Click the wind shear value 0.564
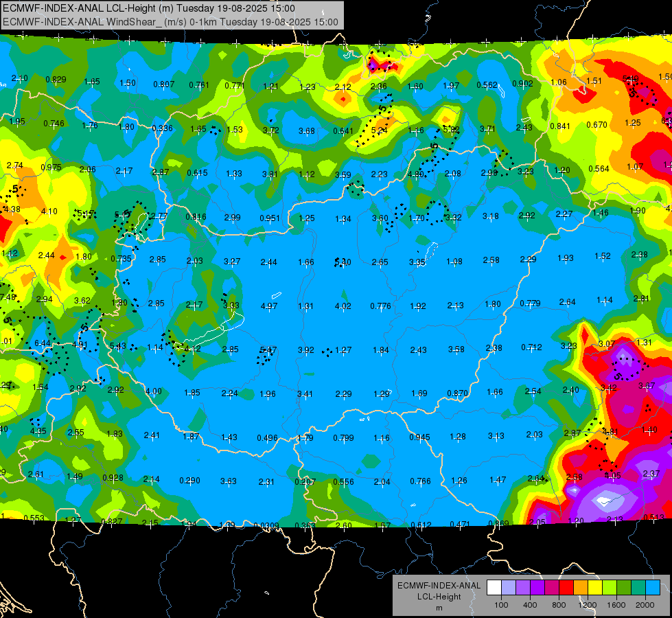This screenshot has width=672, height=618. click(x=599, y=169)
